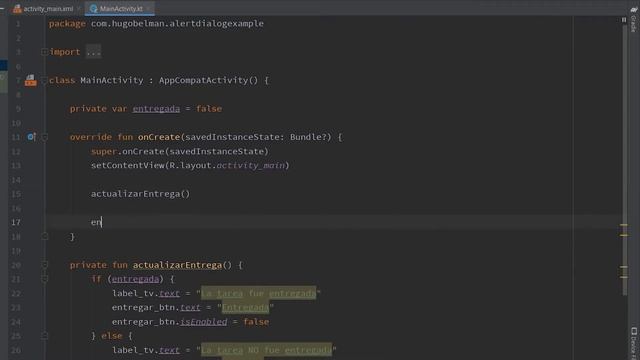Click the 'else' keyword on line 25
This screenshot has width=640, height=360.
coord(111,336)
